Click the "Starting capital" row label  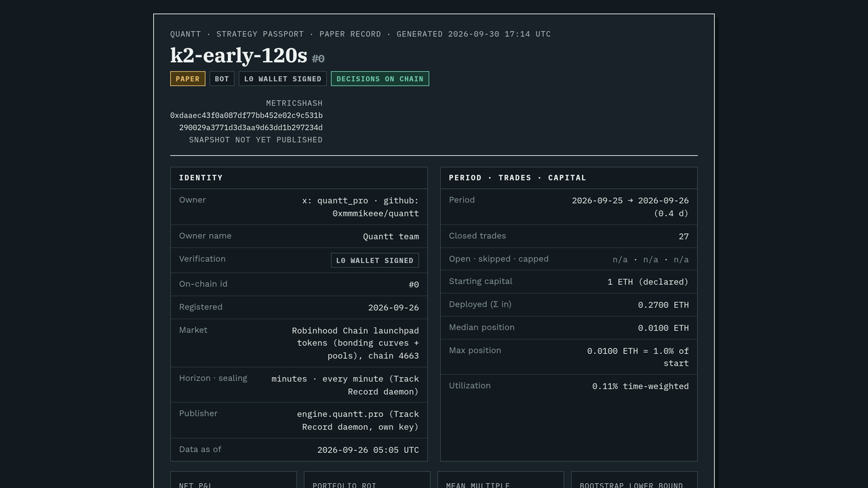click(x=481, y=281)
